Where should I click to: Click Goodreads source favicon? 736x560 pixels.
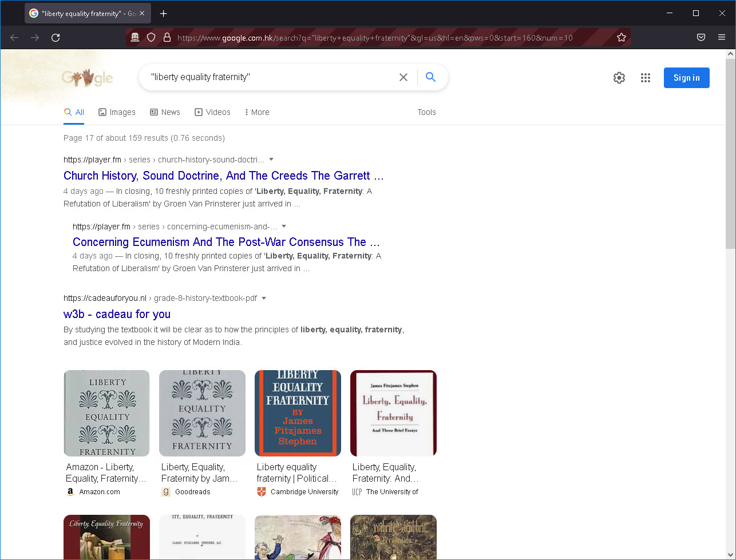166,492
